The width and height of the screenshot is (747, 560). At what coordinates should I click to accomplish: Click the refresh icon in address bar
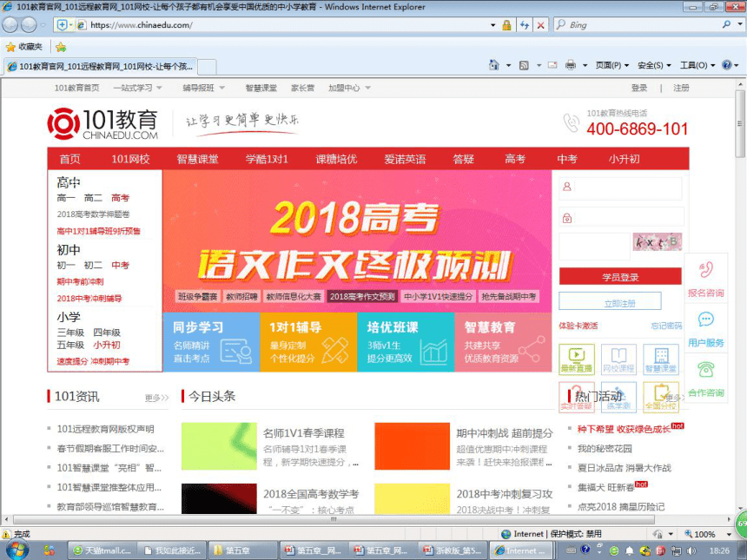(x=525, y=25)
